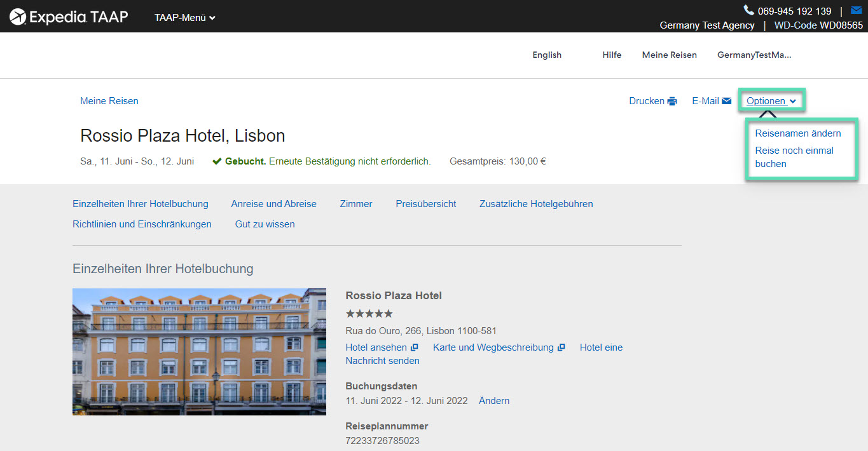The height and width of the screenshot is (451, 868).
Task: Open the Hotel ansehen link
Action: click(382, 347)
